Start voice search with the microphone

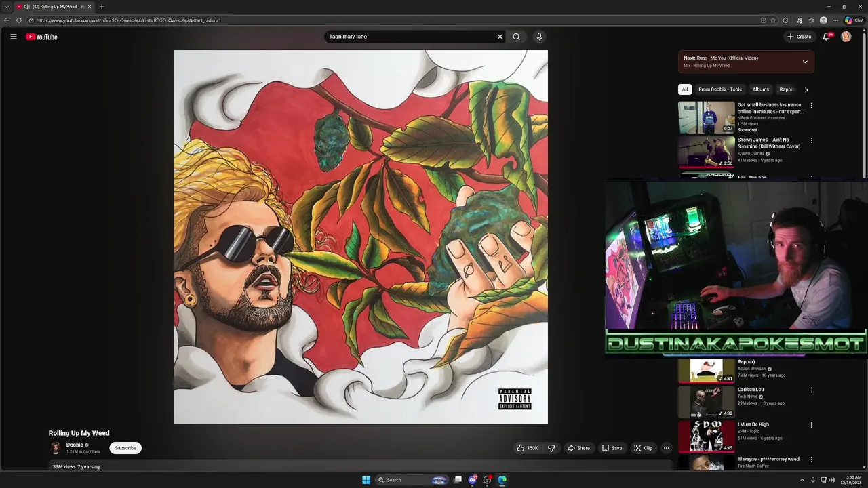[539, 37]
